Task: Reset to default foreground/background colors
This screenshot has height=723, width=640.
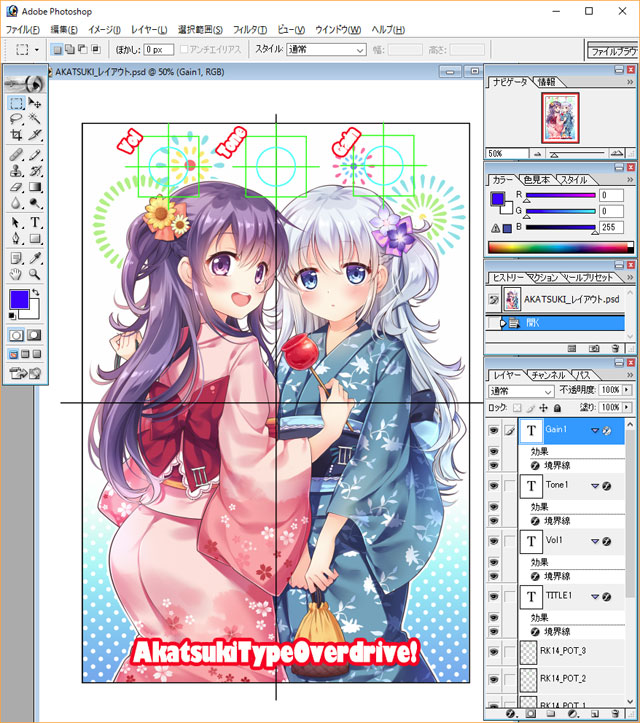Action: (x=12, y=316)
